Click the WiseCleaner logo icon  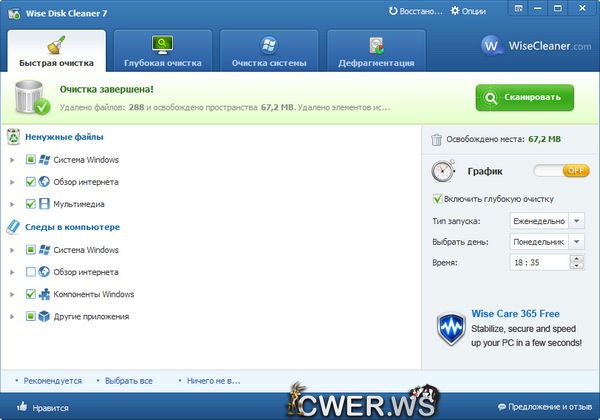[x=492, y=46]
